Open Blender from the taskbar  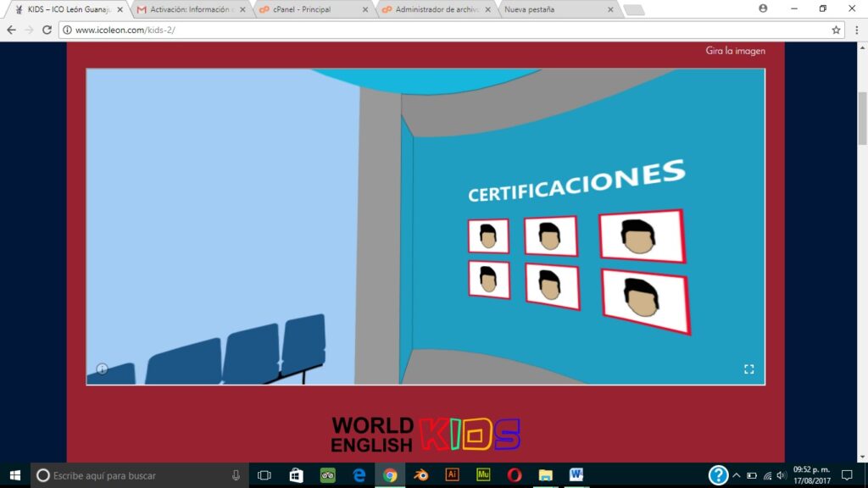click(421, 475)
